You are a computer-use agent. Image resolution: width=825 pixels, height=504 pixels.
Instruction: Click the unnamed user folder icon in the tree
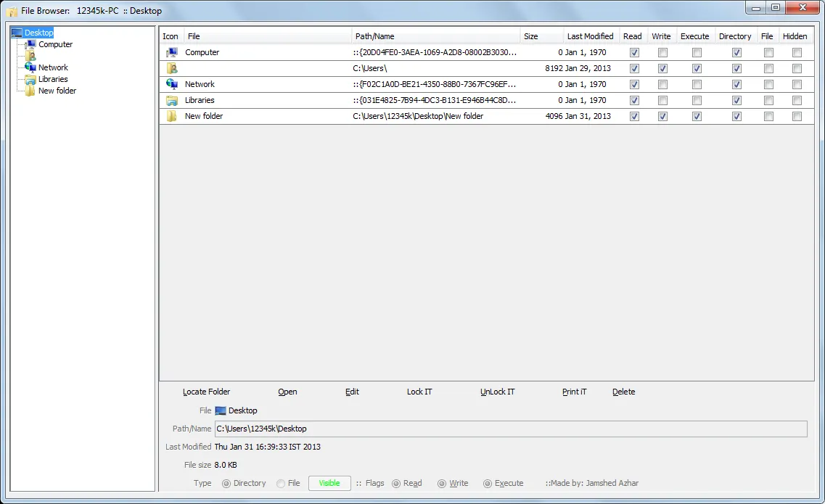30,56
